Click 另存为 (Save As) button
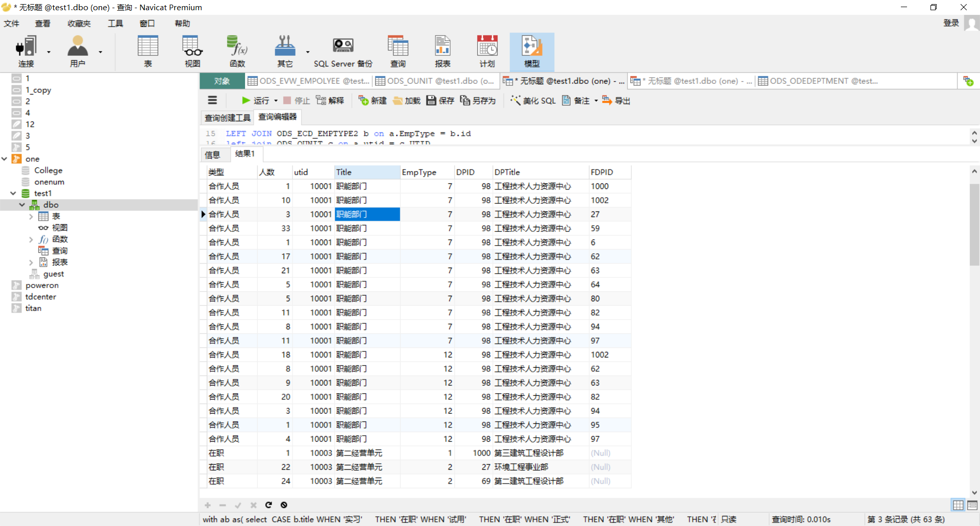This screenshot has height=526, width=980. [x=478, y=101]
